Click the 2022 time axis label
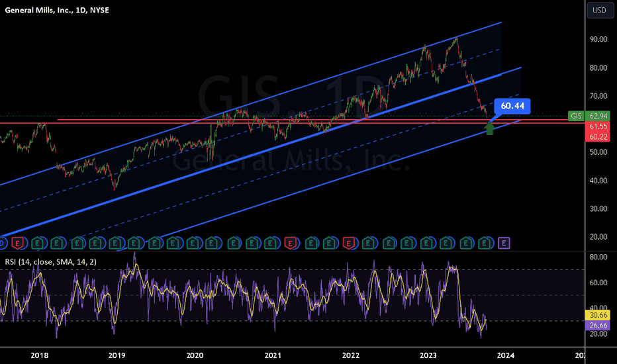 [351, 355]
